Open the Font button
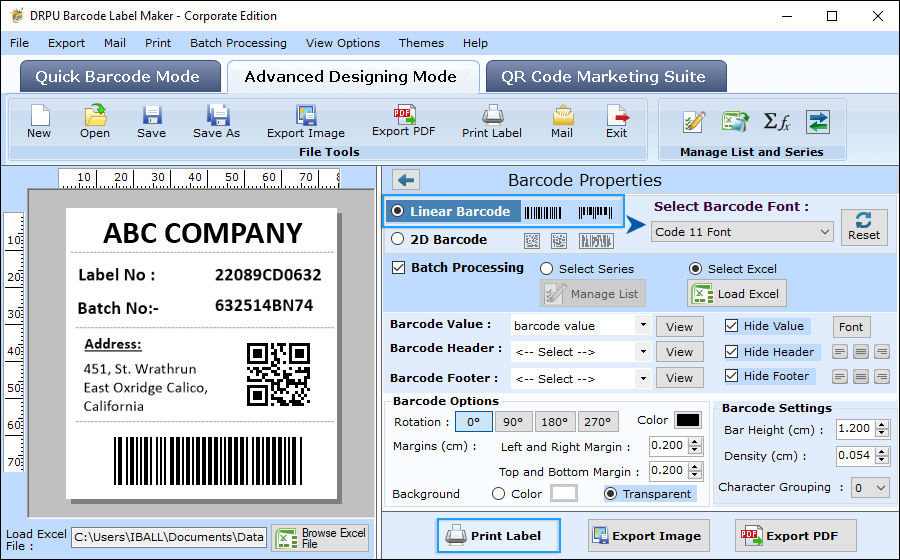Viewport: 900px width, 560px height. pos(851,326)
